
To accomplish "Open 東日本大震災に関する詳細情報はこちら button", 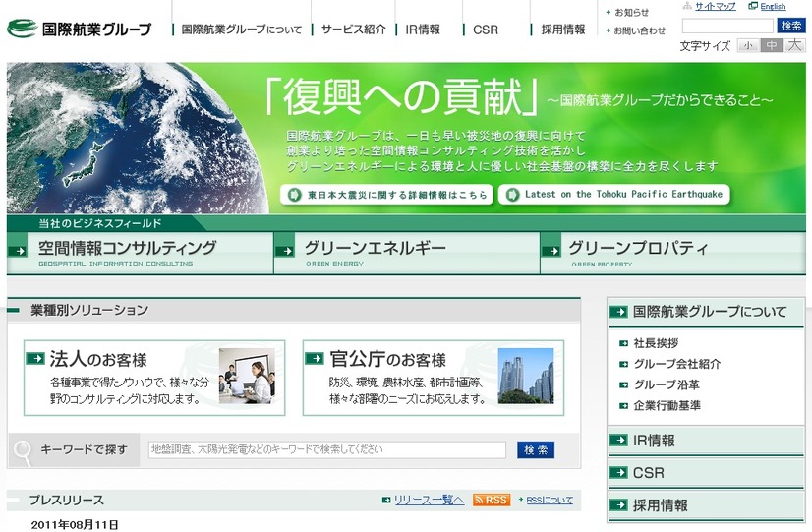I will click(386, 195).
